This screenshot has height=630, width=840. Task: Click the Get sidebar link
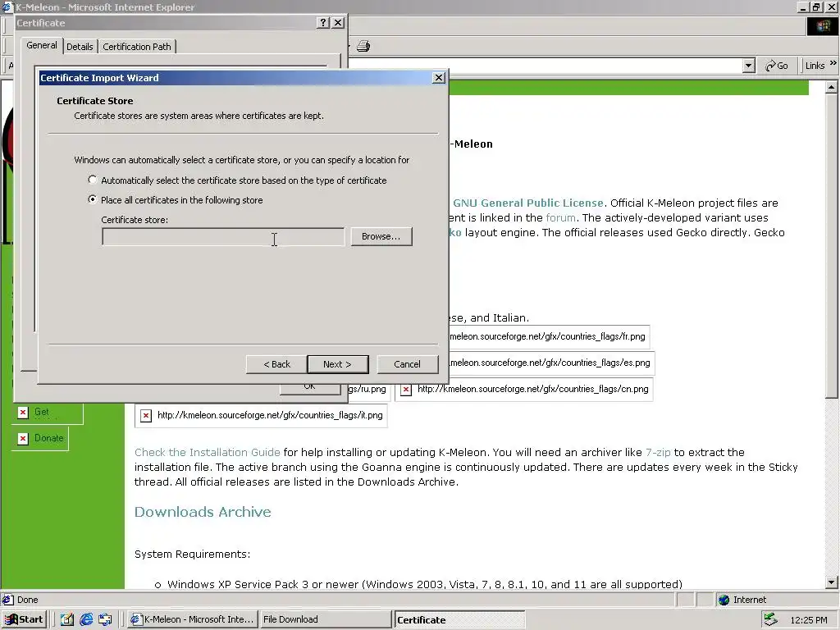(42, 412)
